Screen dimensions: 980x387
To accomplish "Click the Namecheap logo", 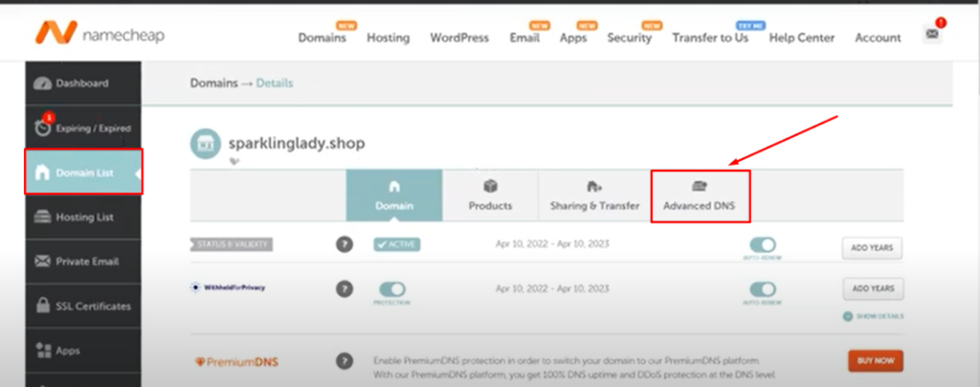I will (100, 34).
